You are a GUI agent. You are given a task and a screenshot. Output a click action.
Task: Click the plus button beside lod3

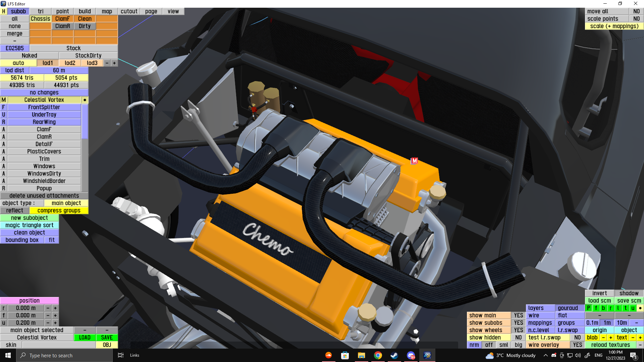click(114, 63)
